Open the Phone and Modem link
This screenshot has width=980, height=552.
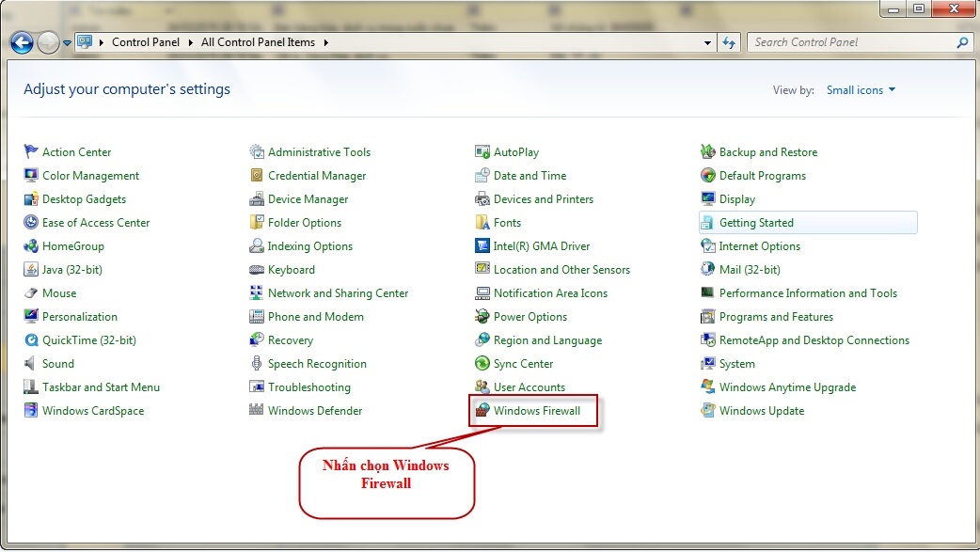pyautogui.click(x=316, y=317)
